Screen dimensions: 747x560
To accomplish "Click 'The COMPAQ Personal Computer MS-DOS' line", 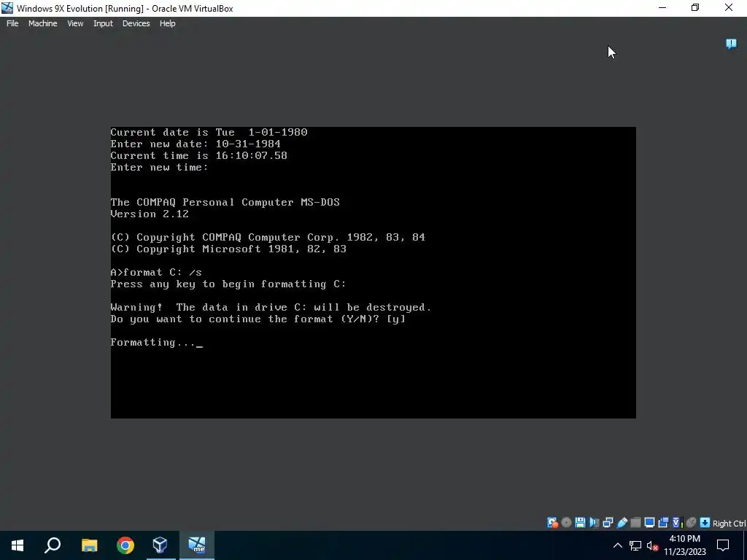I will pyautogui.click(x=225, y=203).
